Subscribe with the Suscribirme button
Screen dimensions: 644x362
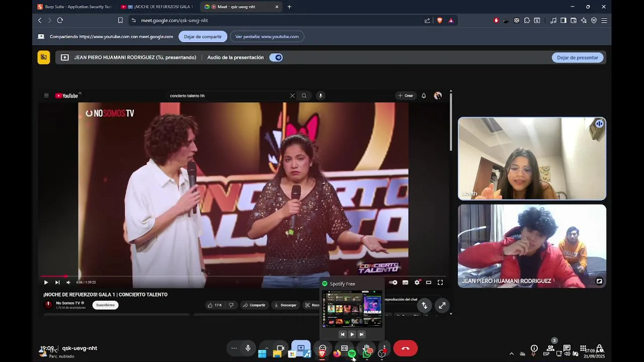(x=106, y=305)
